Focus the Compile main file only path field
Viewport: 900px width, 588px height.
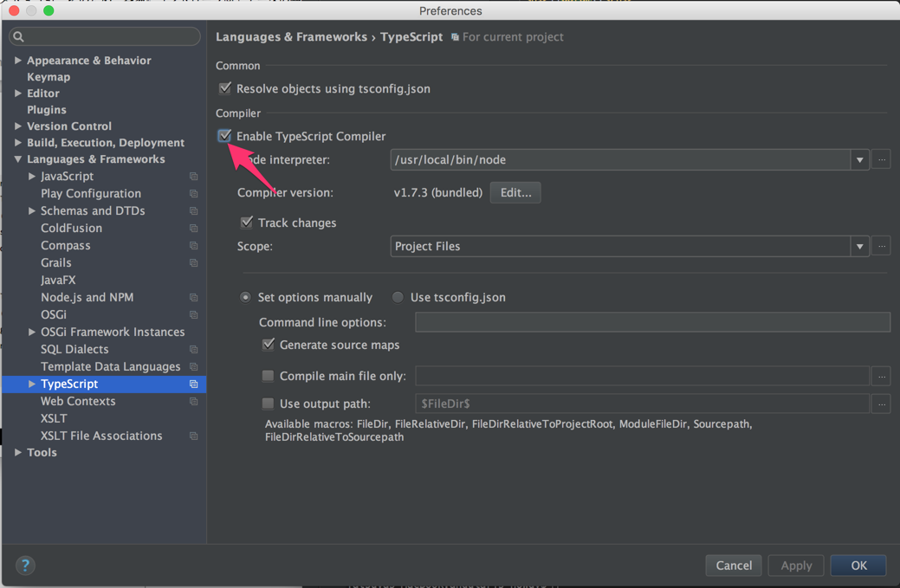[x=642, y=377]
